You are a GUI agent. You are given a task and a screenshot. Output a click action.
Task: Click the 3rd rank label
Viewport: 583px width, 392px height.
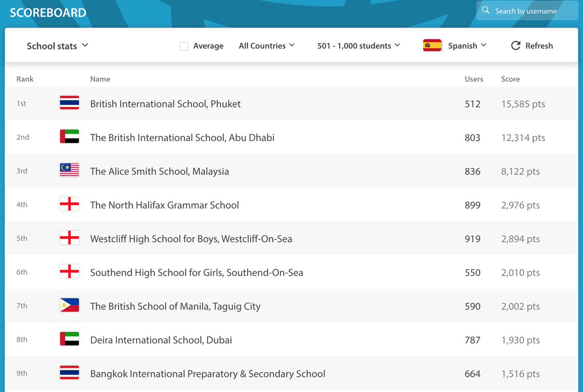click(22, 171)
